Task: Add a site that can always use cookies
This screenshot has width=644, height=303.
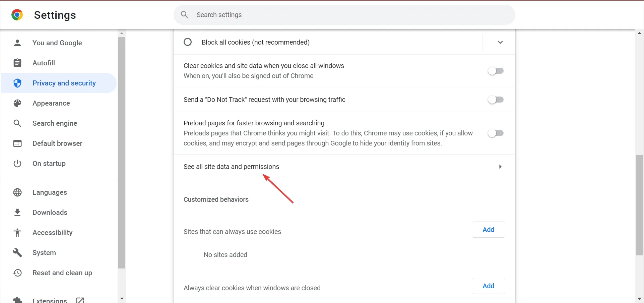Action: [488, 230]
